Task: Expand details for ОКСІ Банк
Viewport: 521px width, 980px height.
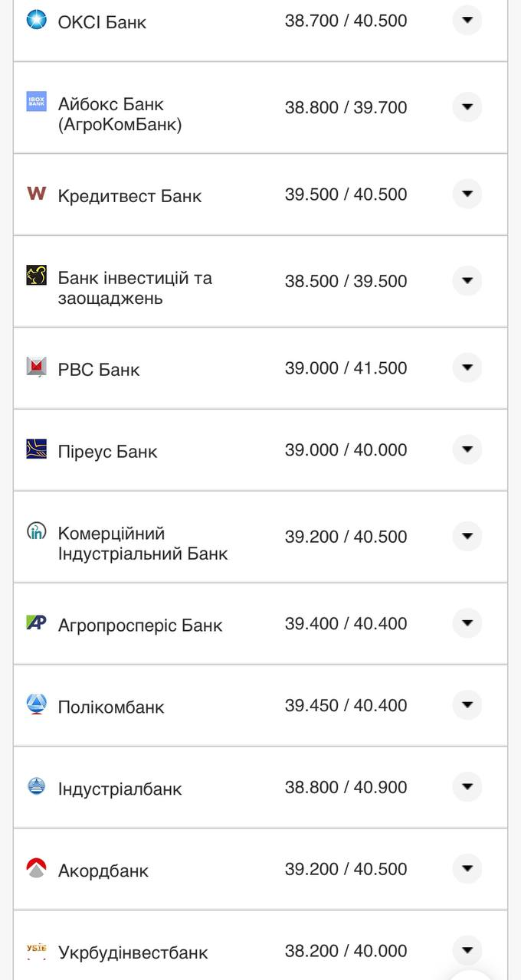Action: (x=467, y=21)
